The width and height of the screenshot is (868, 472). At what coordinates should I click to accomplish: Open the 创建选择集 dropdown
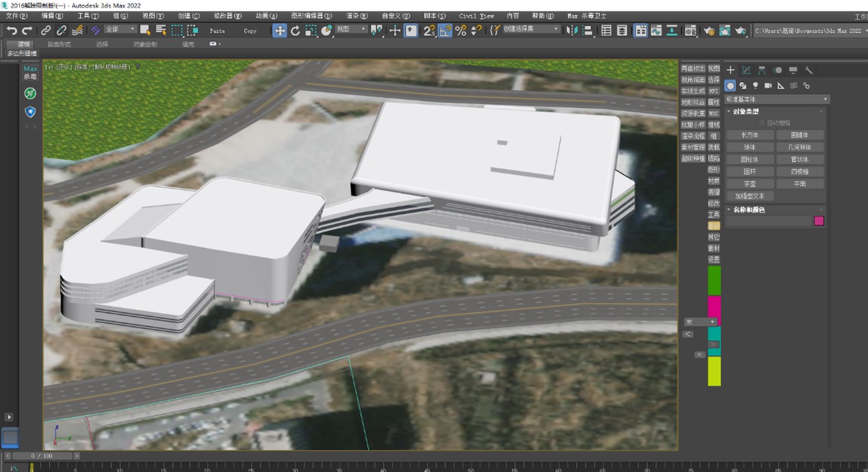[531, 29]
